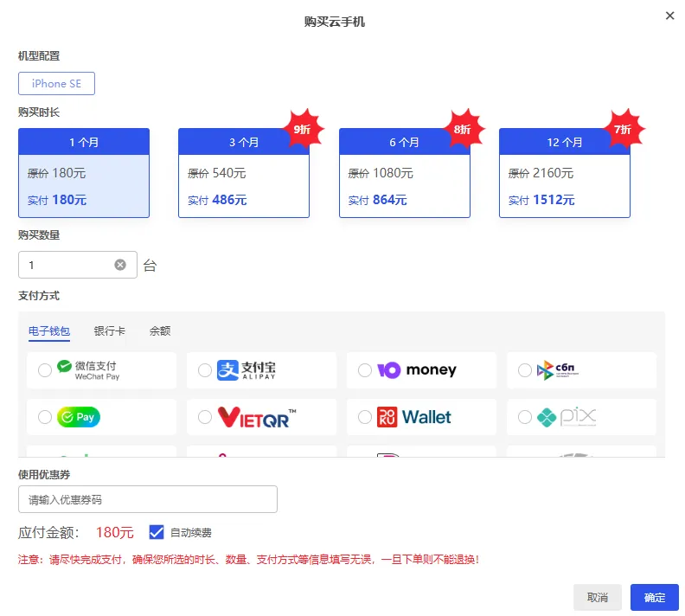Click the 购买云手机 dialog title
The image size is (685, 616).
335,22
